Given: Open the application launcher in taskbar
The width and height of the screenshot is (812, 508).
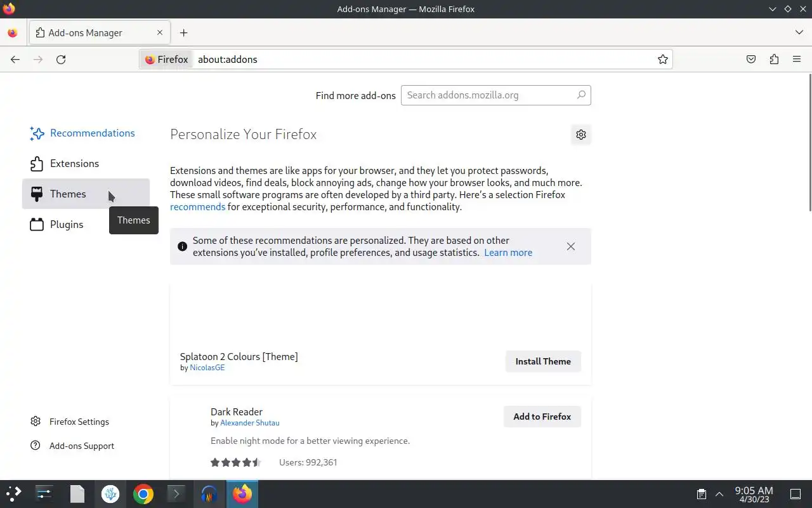Looking at the screenshot, I should [x=13, y=494].
